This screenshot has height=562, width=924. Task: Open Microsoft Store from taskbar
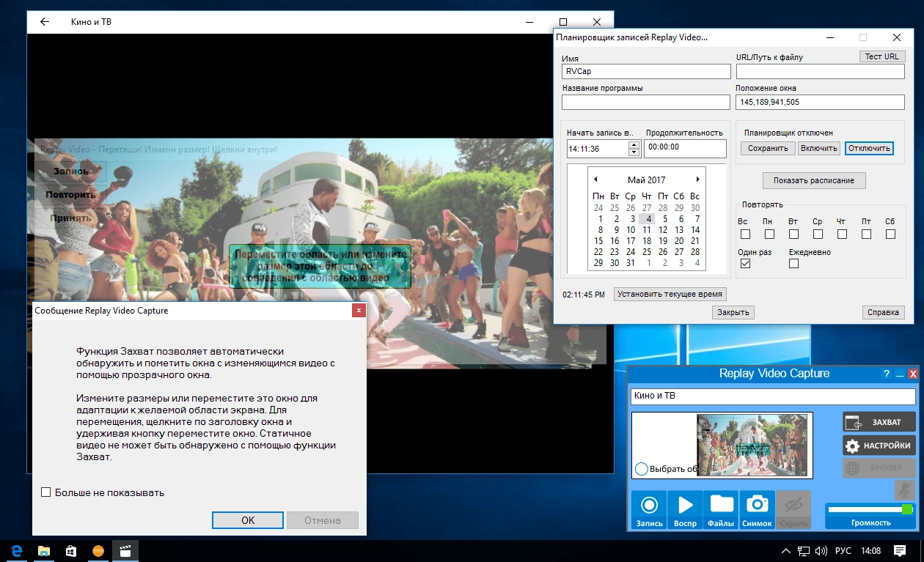point(71,550)
